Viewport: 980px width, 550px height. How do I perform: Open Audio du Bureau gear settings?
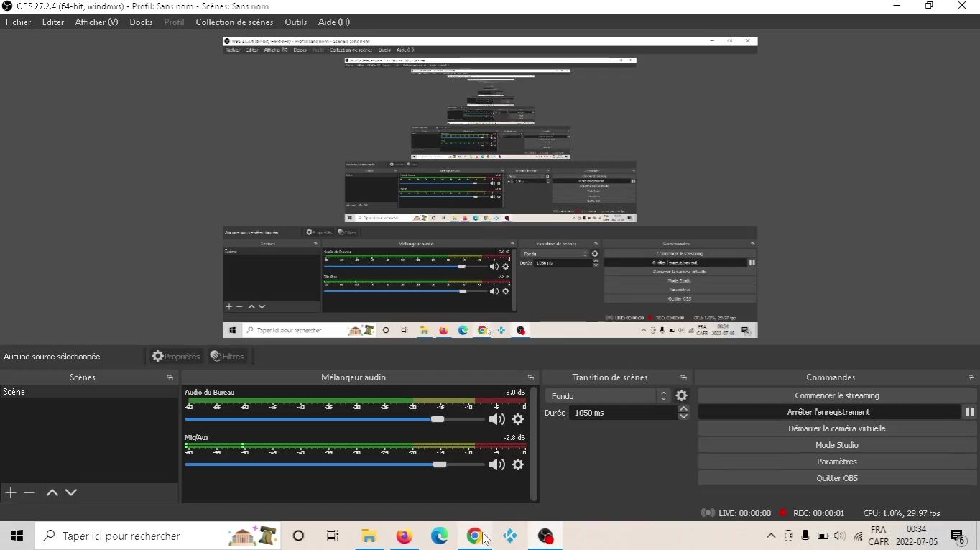518,419
